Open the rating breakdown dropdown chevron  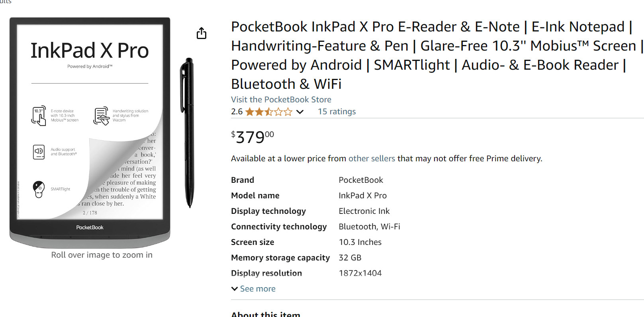[x=300, y=112]
